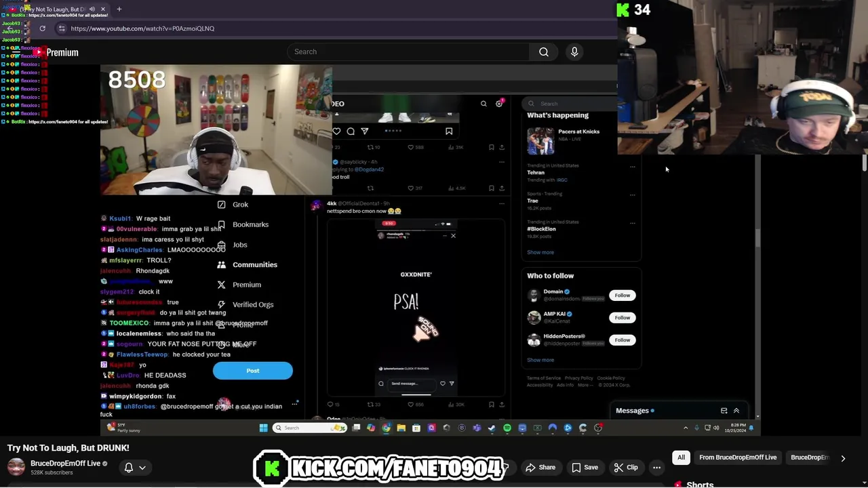Open more options for the Trae trend

click(632, 195)
